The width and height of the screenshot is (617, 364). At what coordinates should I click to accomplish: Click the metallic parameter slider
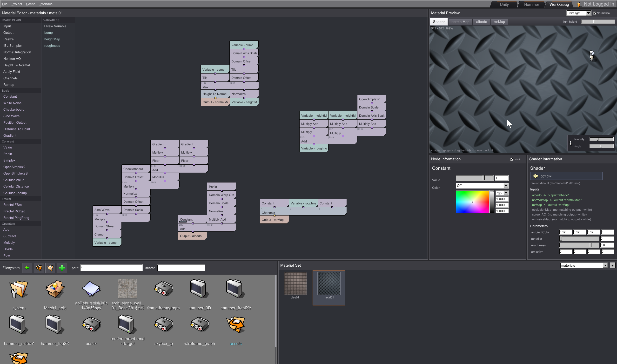[x=579, y=239]
